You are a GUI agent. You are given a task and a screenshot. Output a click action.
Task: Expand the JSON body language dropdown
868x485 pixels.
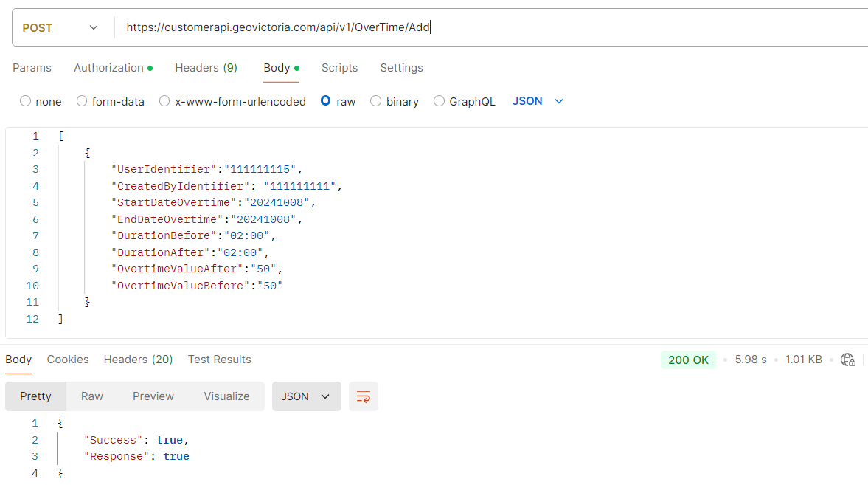click(x=538, y=101)
